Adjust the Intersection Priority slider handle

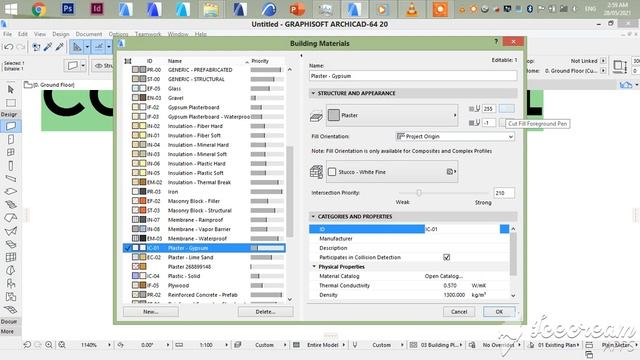(x=419, y=193)
